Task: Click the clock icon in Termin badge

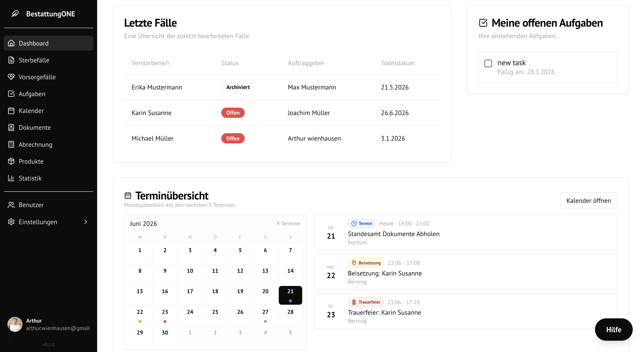Action: pos(354,223)
